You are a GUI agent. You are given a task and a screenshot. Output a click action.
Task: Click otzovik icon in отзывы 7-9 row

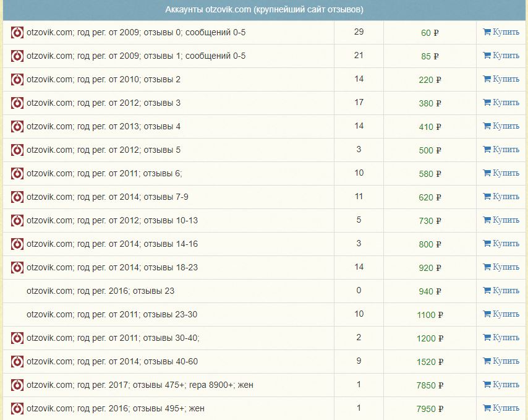17,197
